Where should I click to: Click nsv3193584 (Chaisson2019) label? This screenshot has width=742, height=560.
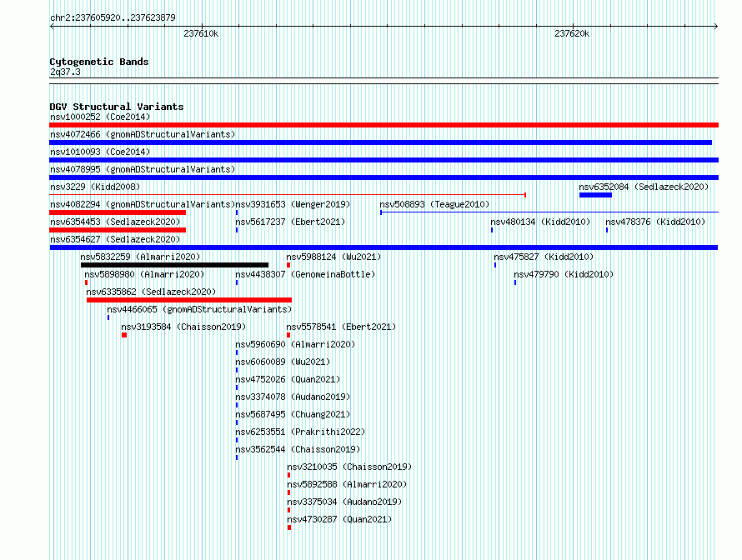pyautogui.click(x=183, y=327)
